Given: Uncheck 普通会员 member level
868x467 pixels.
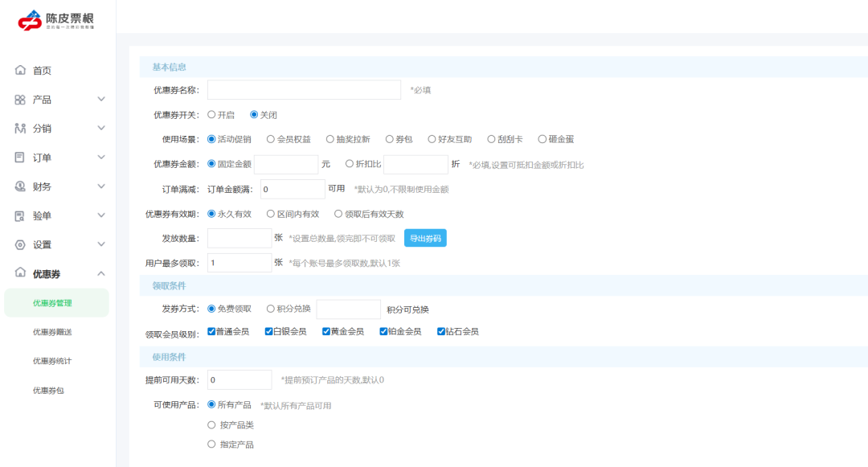Looking at the screenshot, I should pyautogui.click(x=211, y=331).
